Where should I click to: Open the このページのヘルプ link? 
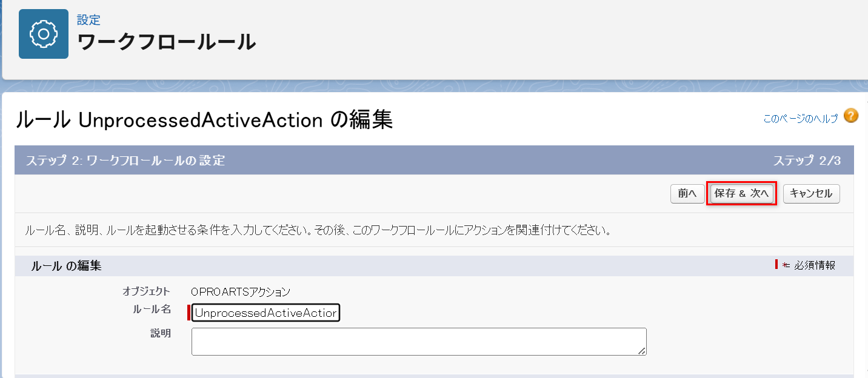(x=800, y=119)
